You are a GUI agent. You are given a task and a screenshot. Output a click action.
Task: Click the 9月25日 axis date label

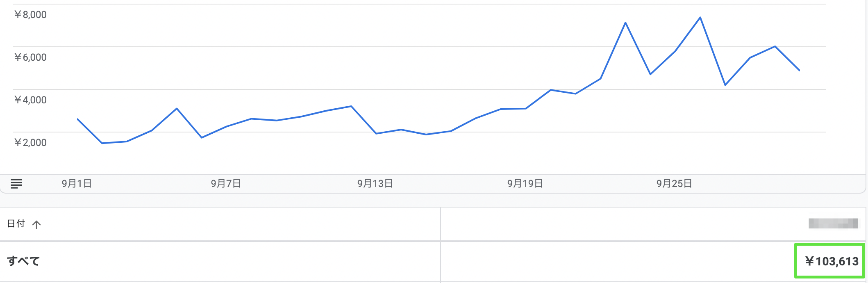(x=674, y=184)
